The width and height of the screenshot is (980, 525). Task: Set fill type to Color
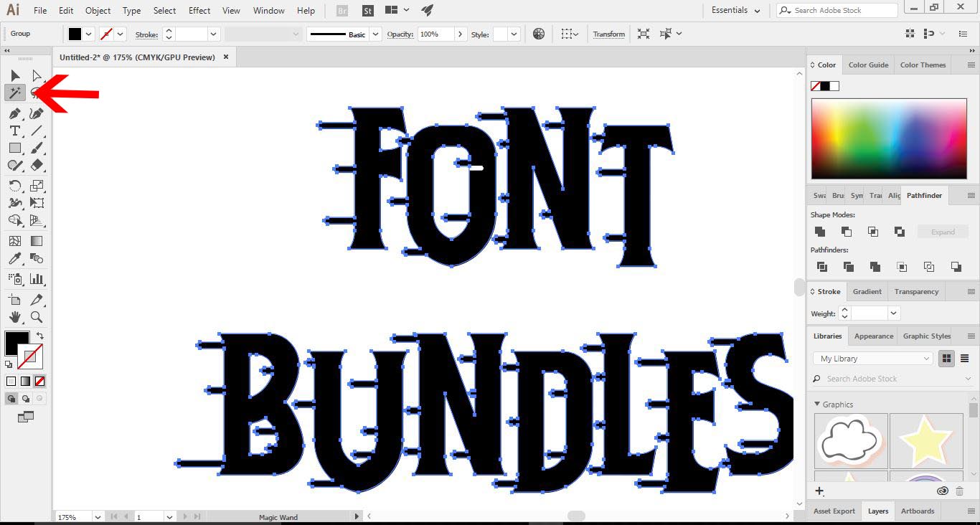pos(11,381)
